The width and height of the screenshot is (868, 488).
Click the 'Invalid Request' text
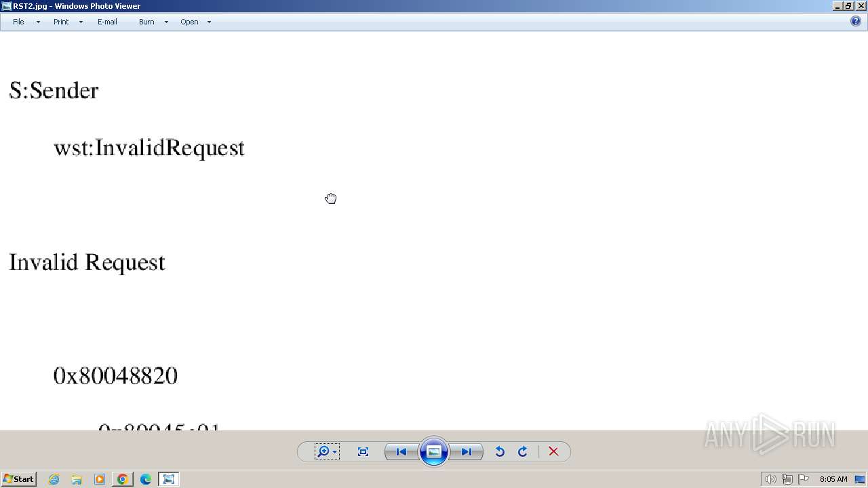[x=87, y=263]
